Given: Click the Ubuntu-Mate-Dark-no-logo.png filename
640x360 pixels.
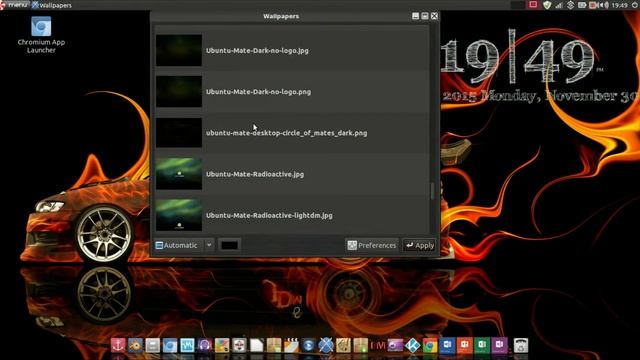Looking at the screenshot, I should coord(258,92).
